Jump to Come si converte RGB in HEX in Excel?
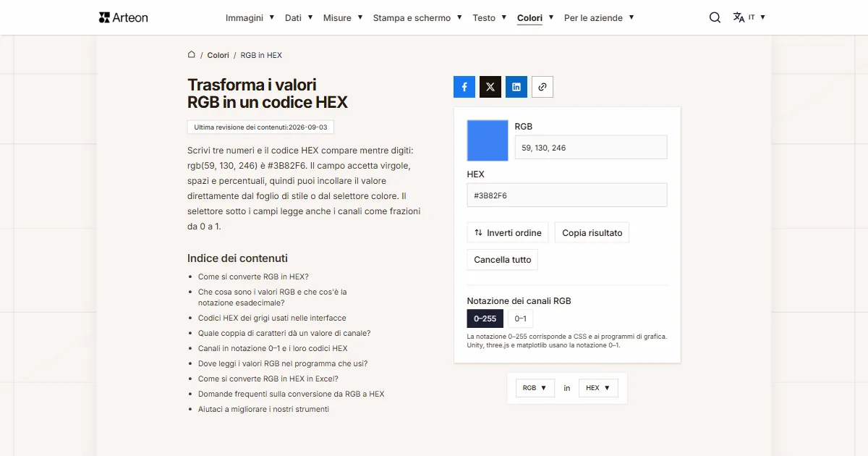 tap(268, 379)
